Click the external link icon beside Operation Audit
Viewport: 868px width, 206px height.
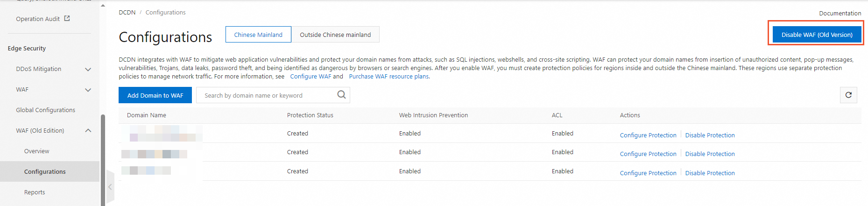(x=67, y=19)
